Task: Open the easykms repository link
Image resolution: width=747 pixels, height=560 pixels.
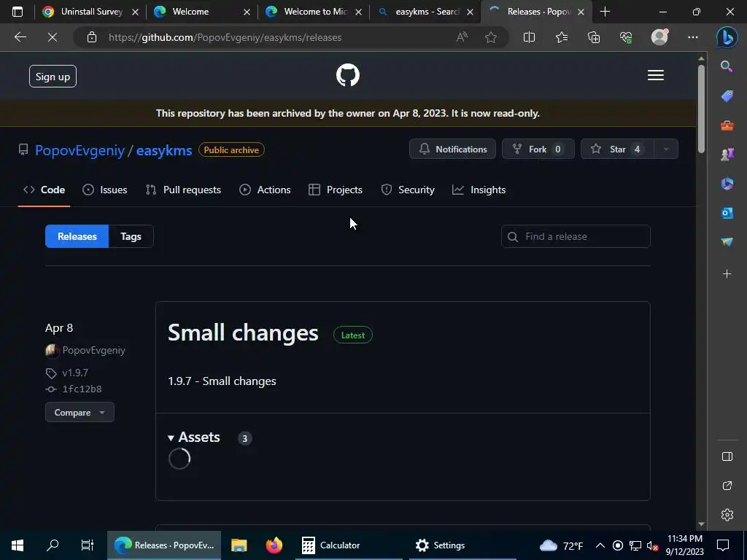Action: [164, 150]
